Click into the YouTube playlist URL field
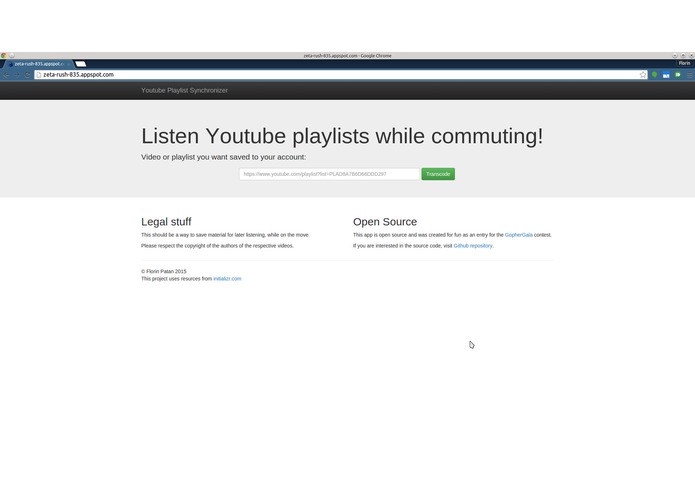695x494 pixels. click(x=329, y=174)
